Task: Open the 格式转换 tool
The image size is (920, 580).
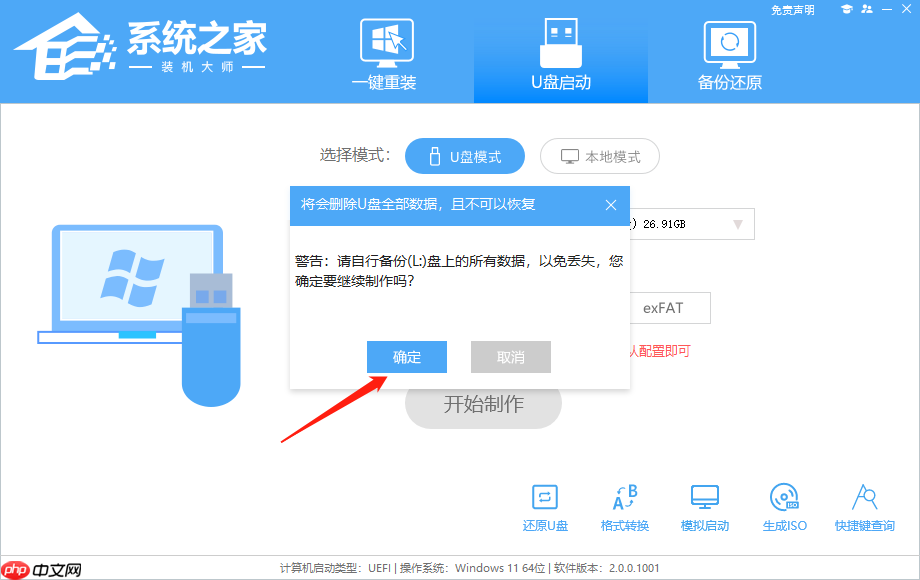Action: (624, 508)
